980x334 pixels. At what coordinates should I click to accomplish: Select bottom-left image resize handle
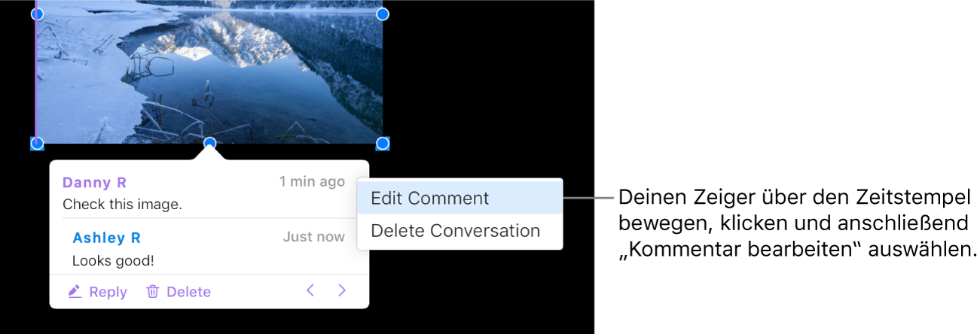36,143
